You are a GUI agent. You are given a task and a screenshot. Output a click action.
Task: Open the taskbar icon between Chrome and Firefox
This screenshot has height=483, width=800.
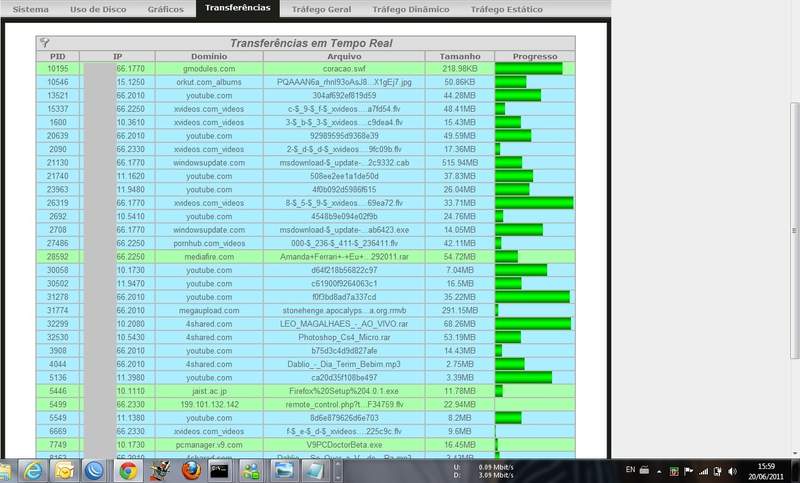point(159,471)
